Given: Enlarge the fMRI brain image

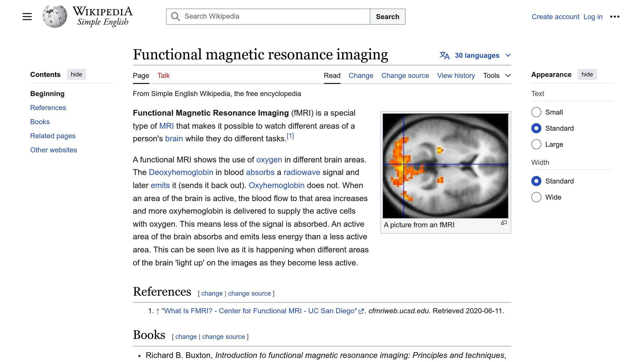Looking at the screenshot, I should point(503,222).
